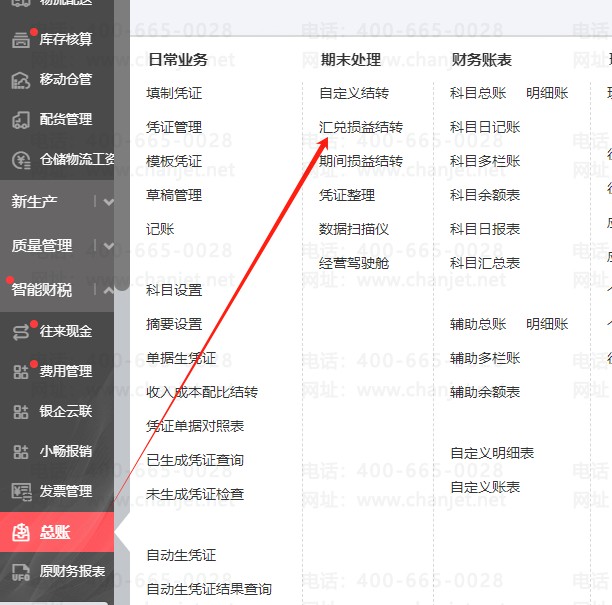Open 期间损益结转 link

point(361,161)
